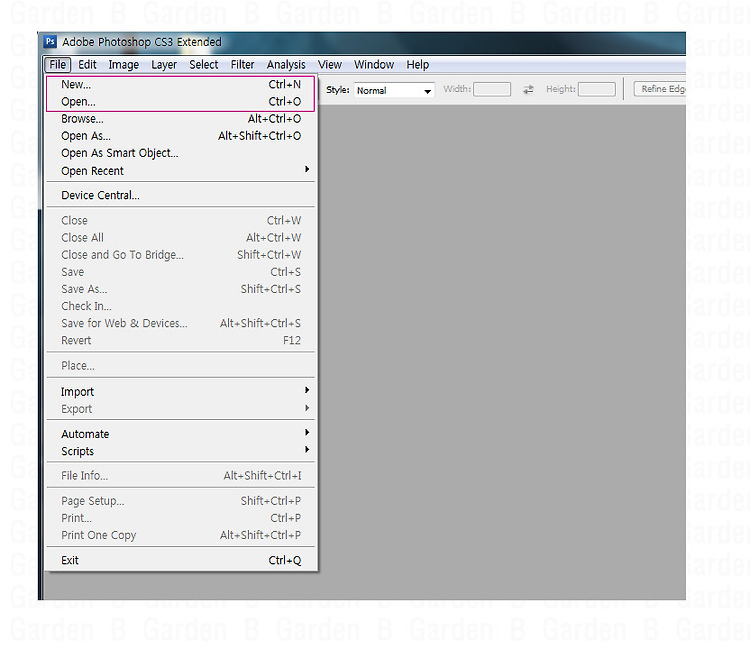Choose Save for Web & Devices...

181,323
